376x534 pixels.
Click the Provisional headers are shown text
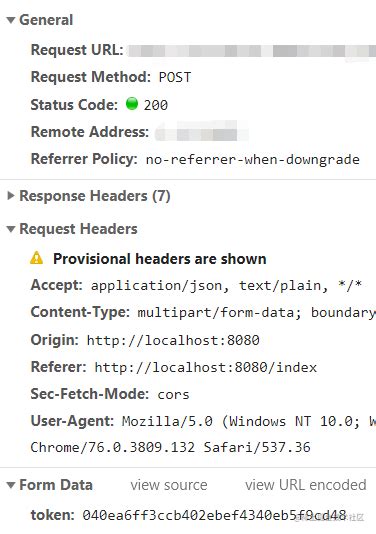click(160, 259)
